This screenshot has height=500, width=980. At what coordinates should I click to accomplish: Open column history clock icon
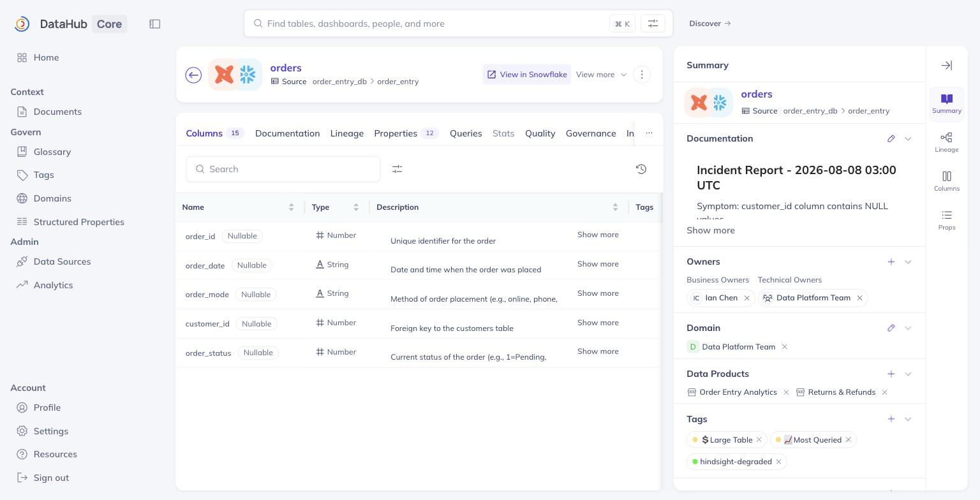point(641,169)
